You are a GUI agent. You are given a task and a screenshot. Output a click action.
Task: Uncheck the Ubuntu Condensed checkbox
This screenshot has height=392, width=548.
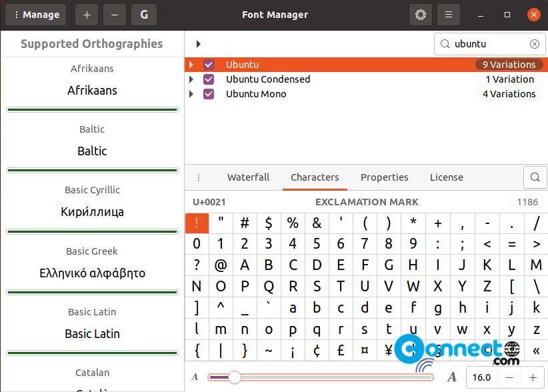click(209, 79)
